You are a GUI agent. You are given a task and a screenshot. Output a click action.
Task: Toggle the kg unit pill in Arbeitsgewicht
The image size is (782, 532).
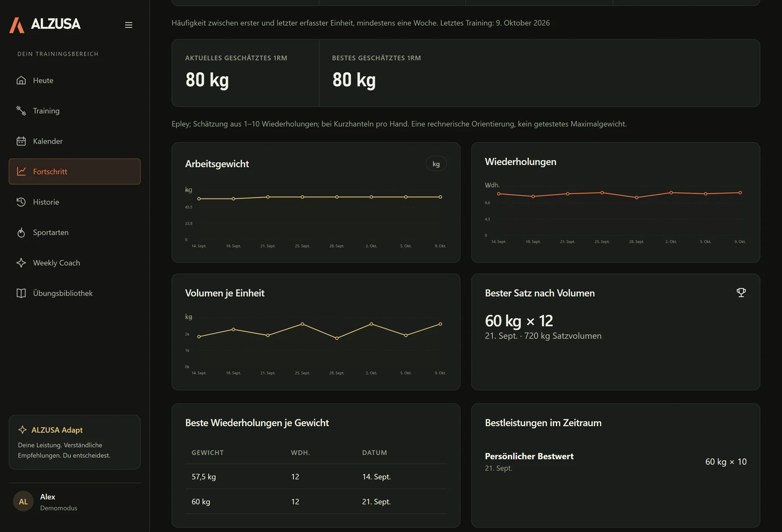pyautogui.click(x=436, y=164)
